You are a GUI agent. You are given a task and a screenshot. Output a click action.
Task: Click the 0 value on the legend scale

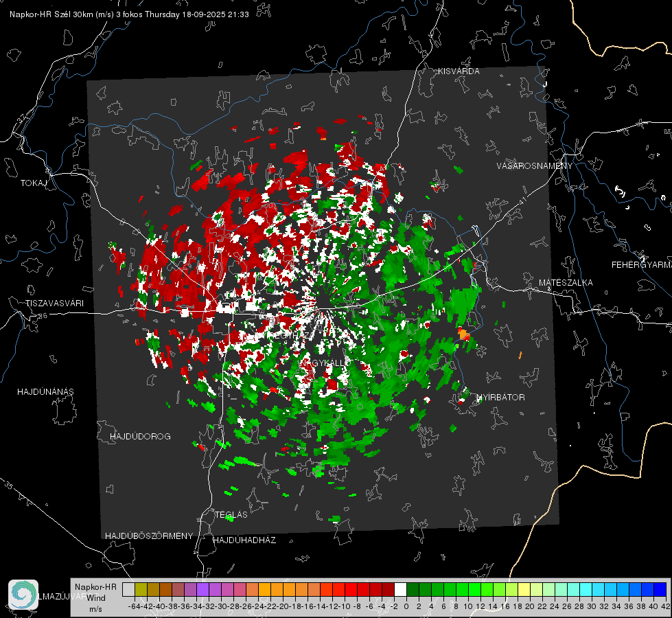point(406,607)
